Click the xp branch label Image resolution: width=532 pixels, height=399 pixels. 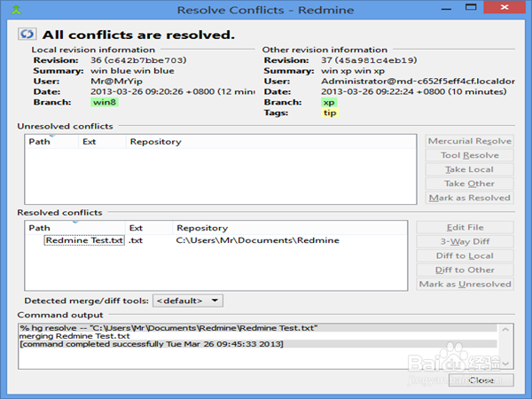pos(329,102)
